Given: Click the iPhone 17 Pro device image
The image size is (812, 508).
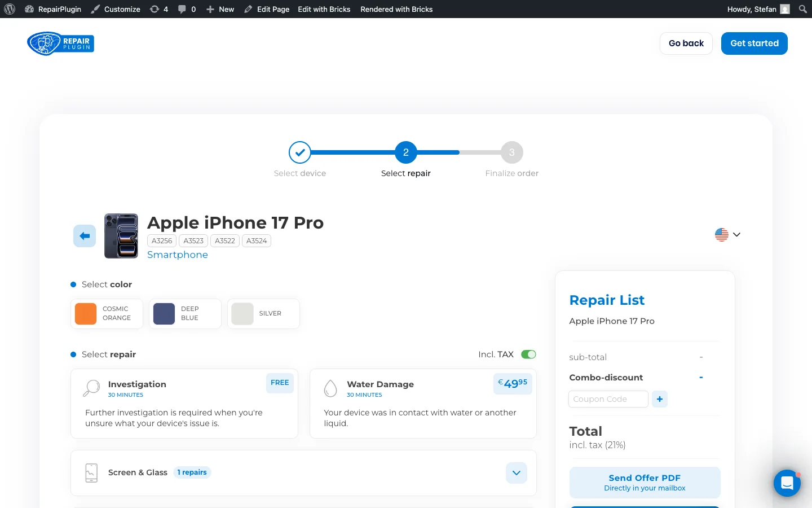Looking at the screenshot, I should click(121, 236).
